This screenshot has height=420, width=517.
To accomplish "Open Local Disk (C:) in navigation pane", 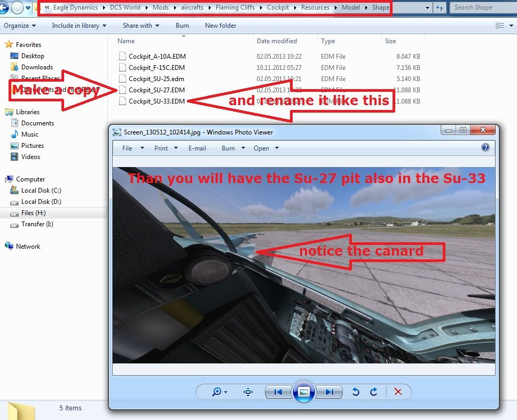I will pos(41,191).
